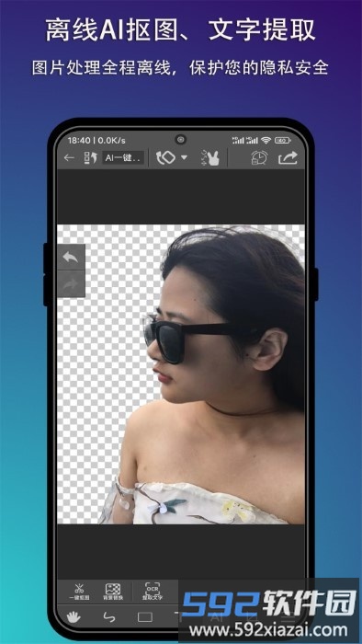Expand the dropdown arrow beside rotate tool
This screenshot has width=362, height=644.
coord(184,157)
